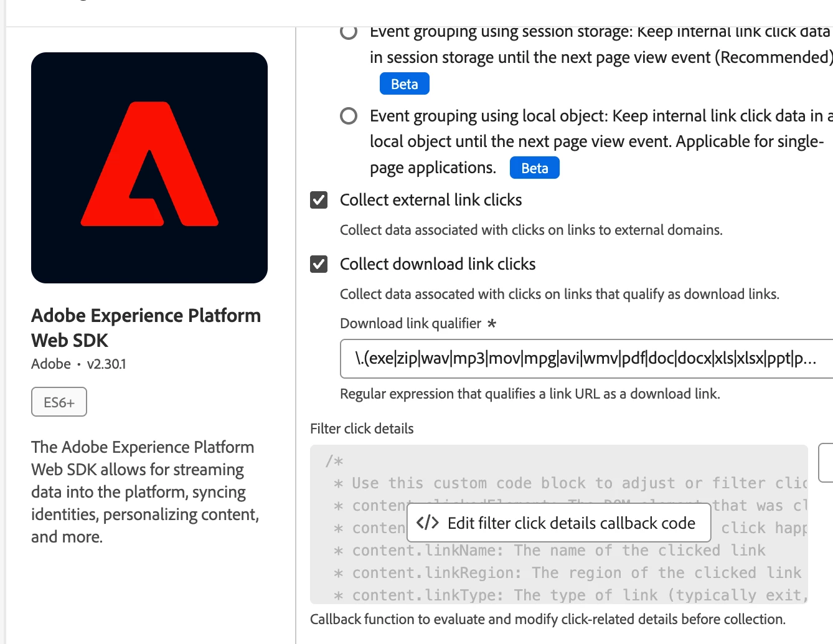
Task: Select Event grouping using local object radio
Action: point(349,116)
